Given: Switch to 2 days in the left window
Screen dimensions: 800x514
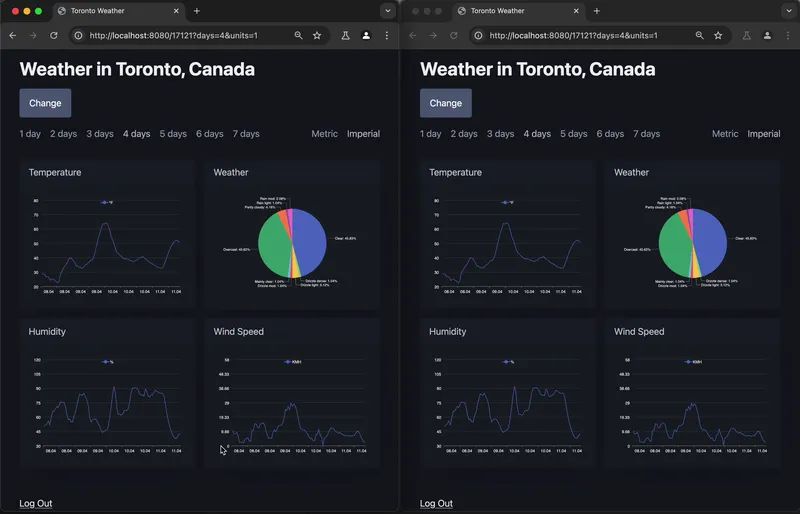Looking at the screenshot, I should (x=63, y=134).
